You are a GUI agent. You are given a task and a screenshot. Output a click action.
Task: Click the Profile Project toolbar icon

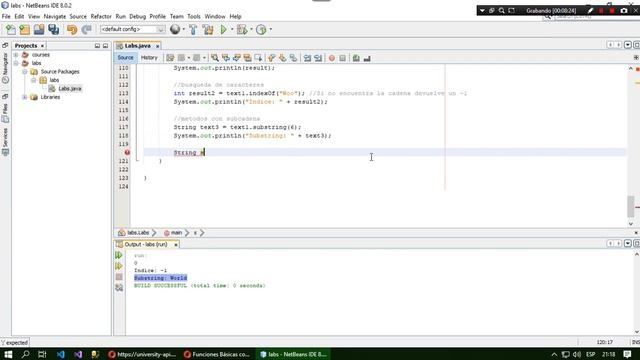(261, 29)
